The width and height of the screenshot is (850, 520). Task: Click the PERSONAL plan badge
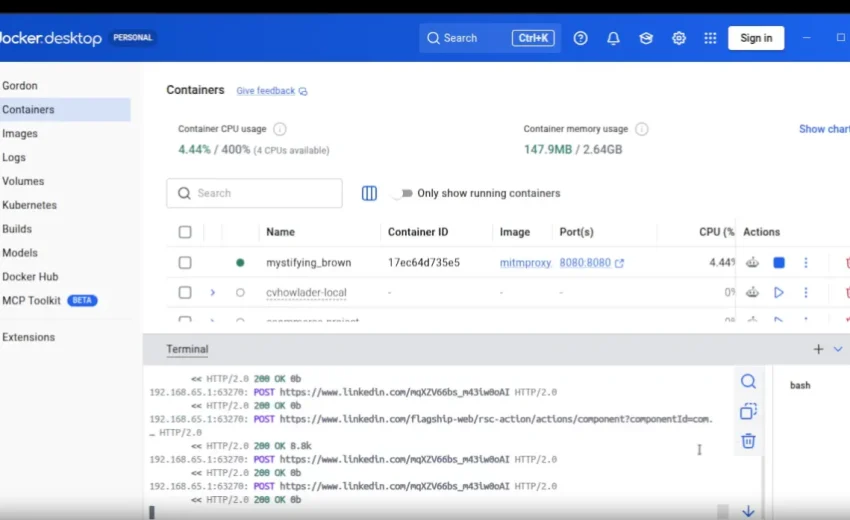pos(132,37)
